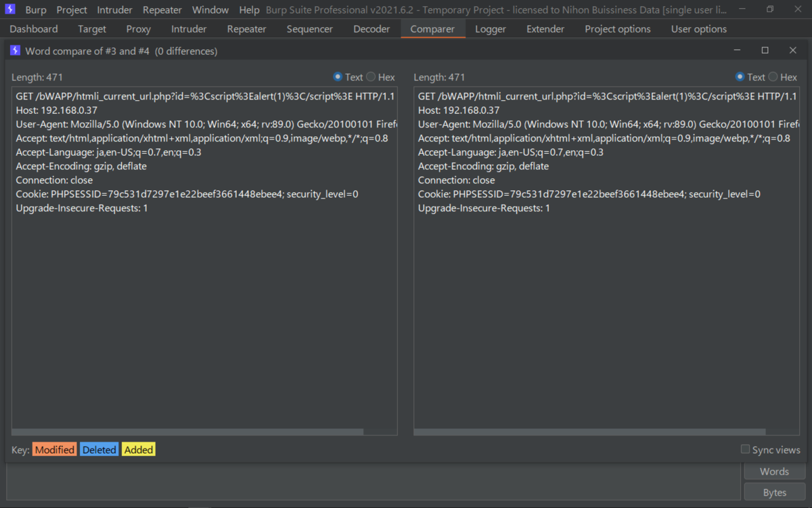Click the GET request line in left pane

(x=204, y=97)
